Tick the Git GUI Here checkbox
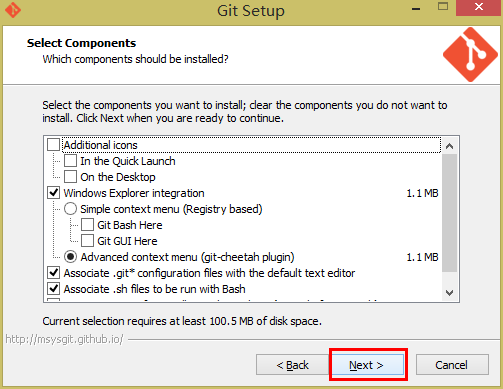 (87, 241)
